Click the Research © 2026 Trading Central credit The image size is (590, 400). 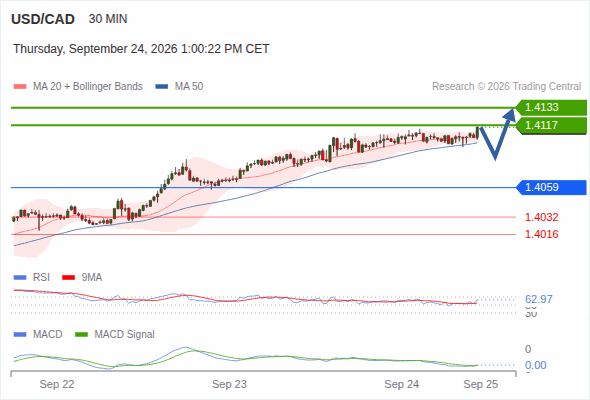point(506,87)
